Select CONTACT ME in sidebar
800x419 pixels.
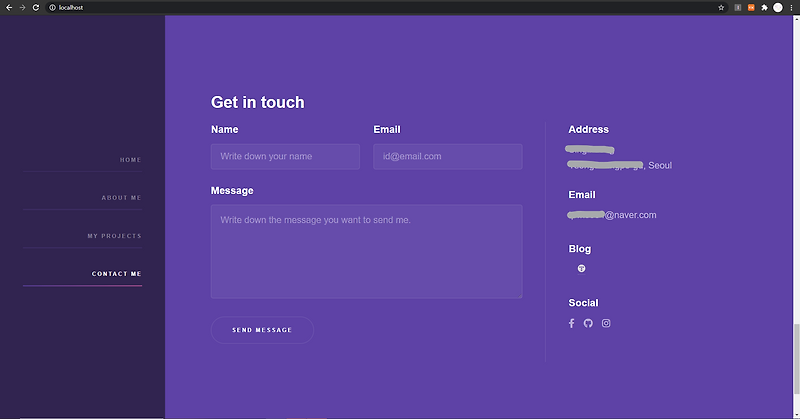116,274
